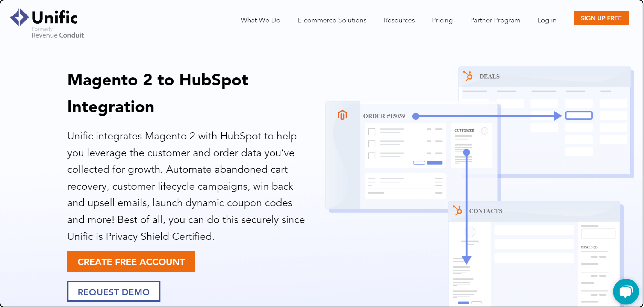Open the What We Do menu

[260, 20]
